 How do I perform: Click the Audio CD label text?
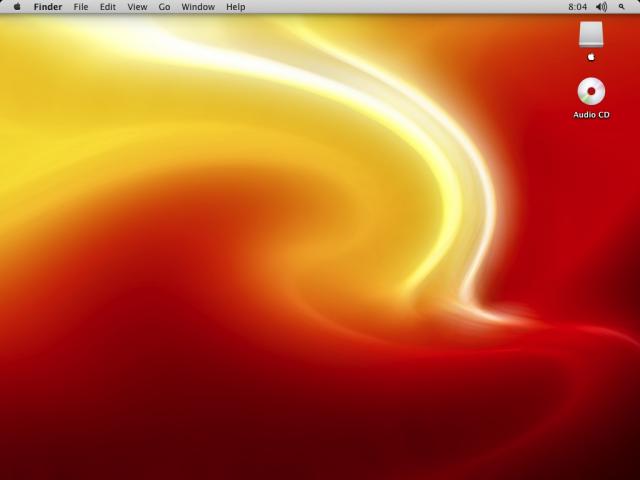pos(591,115)
